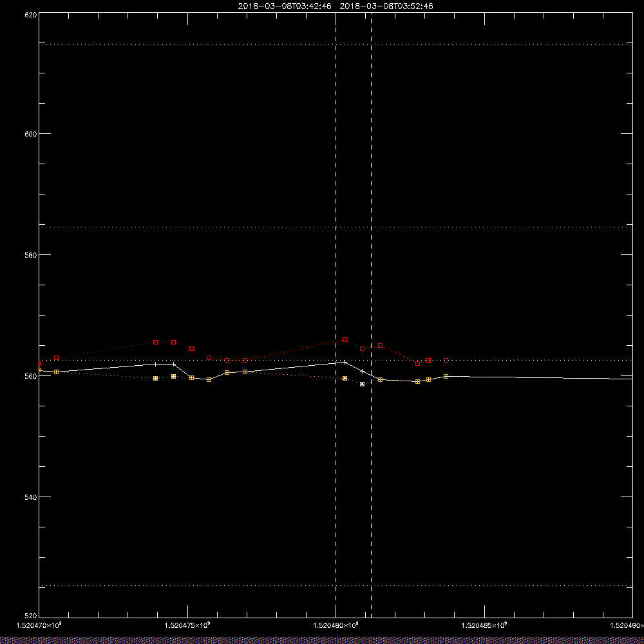Select the 520 y-axis label
644x644 pixels.
click(31, 616)
